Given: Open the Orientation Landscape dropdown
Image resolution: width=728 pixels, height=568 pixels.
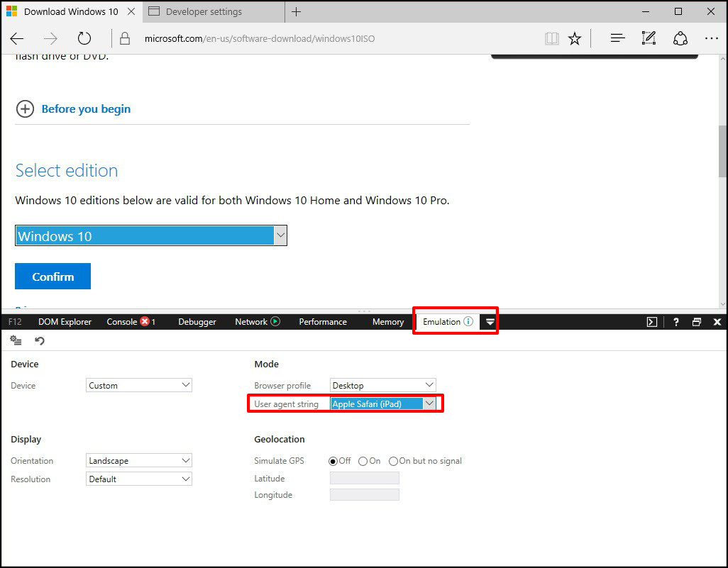Looking at the screenshot, I should point(139,460).
